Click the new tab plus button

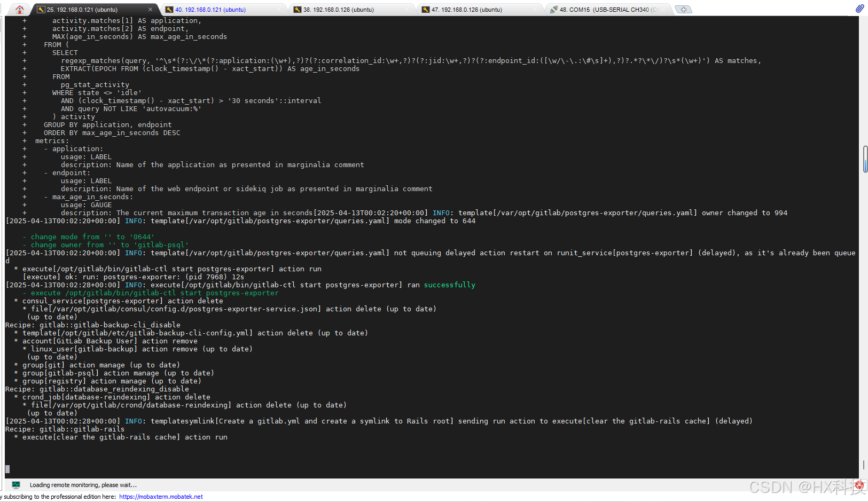[x=683, y=10]
